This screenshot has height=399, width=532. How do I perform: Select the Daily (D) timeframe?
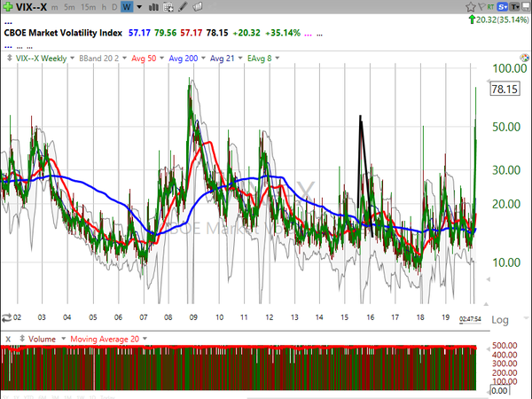point(114,7)
